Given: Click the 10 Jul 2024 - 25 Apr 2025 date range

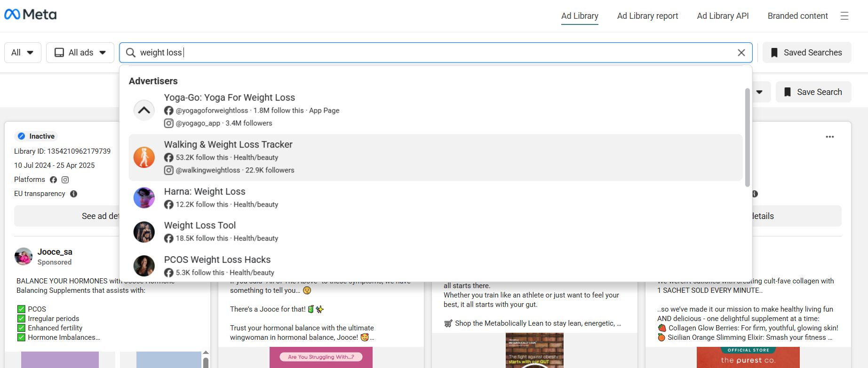Looking at the screenshot, I should [55, 165].
